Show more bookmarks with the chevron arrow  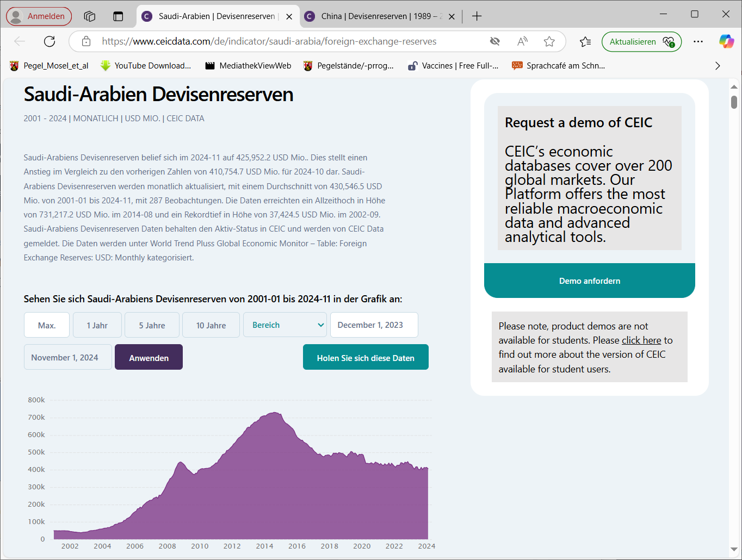pyautogui.click(x=718, y=66)
